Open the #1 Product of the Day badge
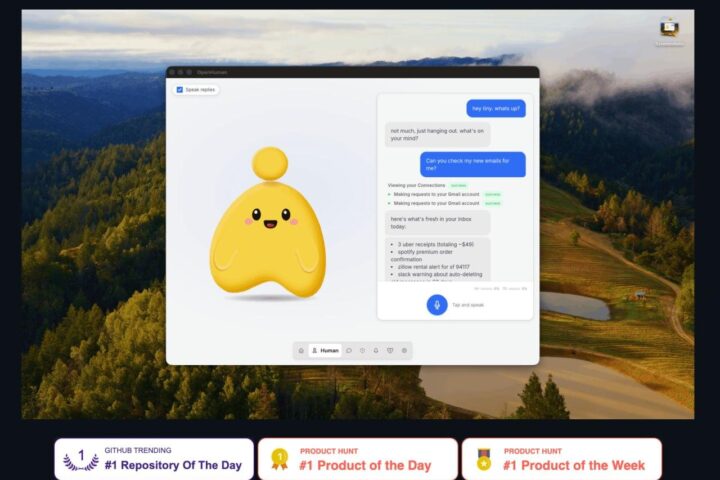720x480 pixels. tap(358, 459)
